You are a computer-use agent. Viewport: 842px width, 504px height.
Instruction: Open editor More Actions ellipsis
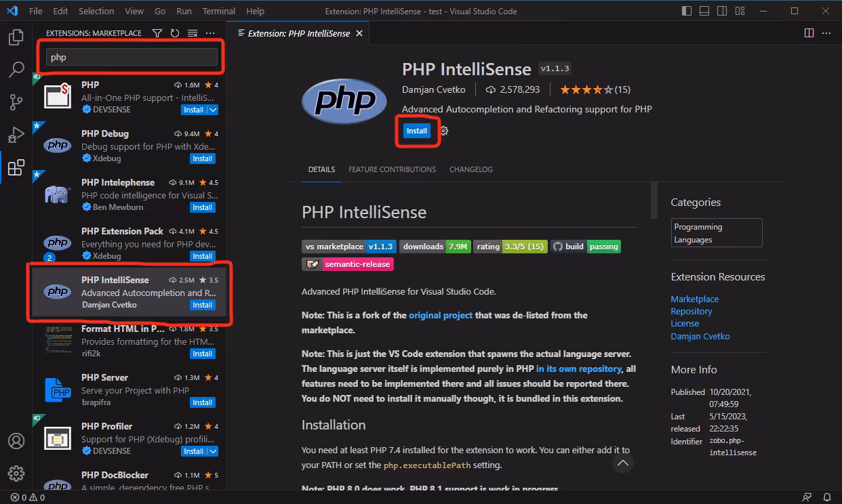(x=826, y=33)
